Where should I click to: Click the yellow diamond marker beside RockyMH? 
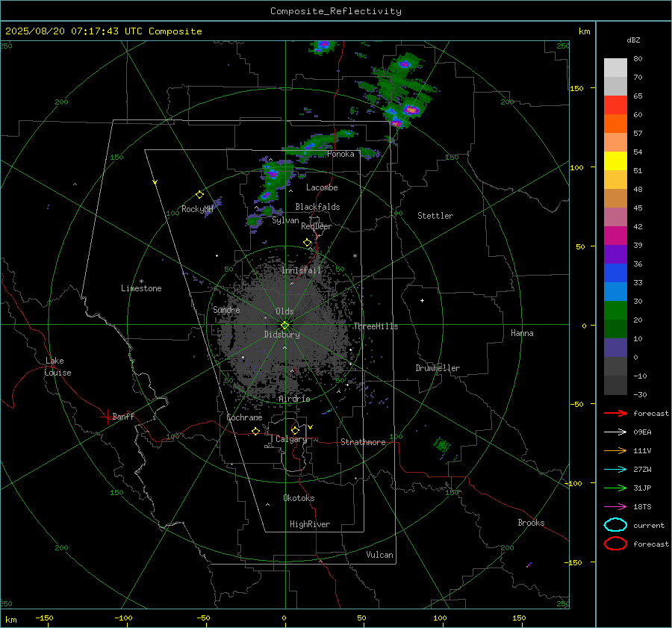point(199,195)
